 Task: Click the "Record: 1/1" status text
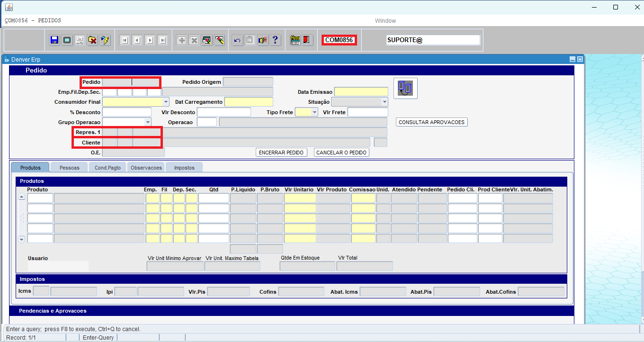click(x=21, y=338)
